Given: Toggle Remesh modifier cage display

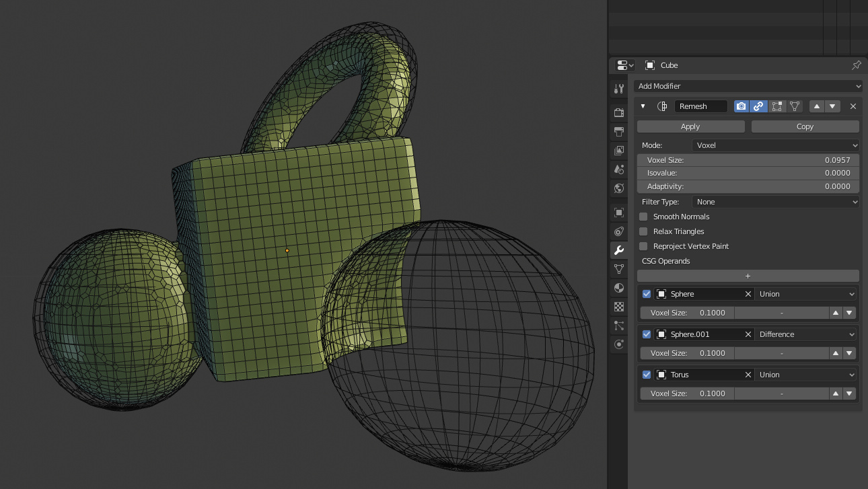Looking at the screenshot, I should pos(795,106).
